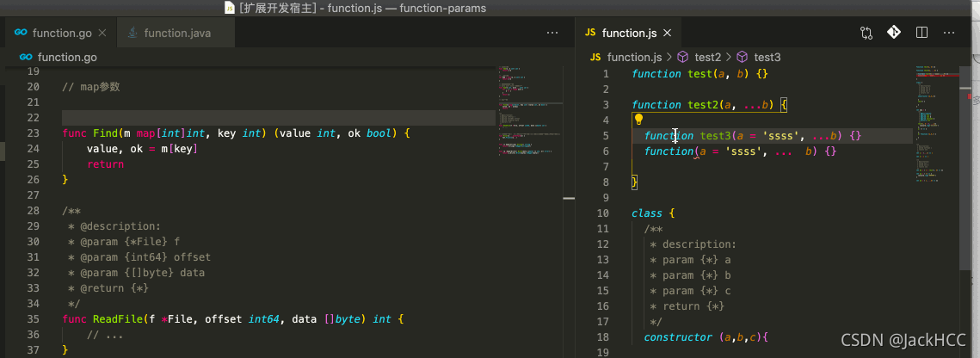
Task: Click 'test2' function name on line 3
Action: pyautogui.click(x=702, y=105)
